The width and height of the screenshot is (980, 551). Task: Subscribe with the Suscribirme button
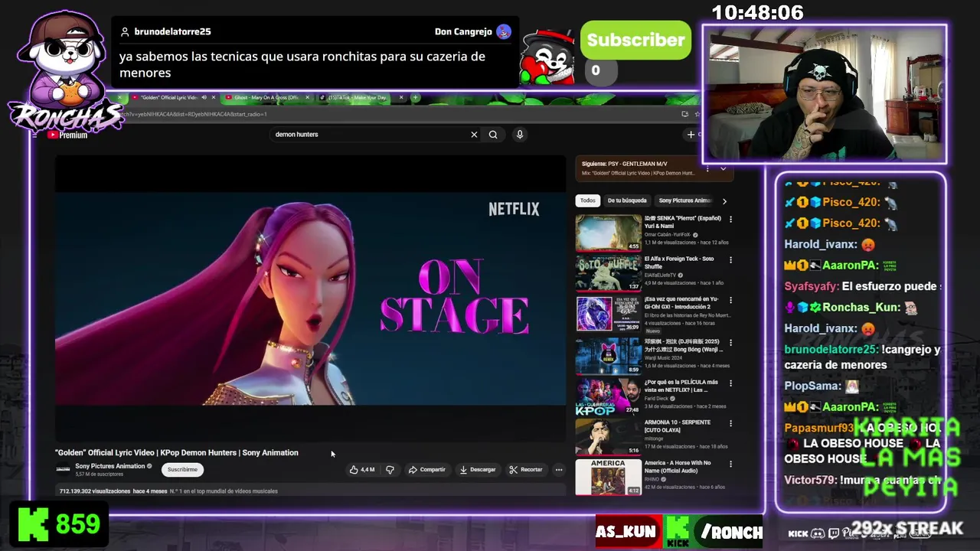click(182, 470)
